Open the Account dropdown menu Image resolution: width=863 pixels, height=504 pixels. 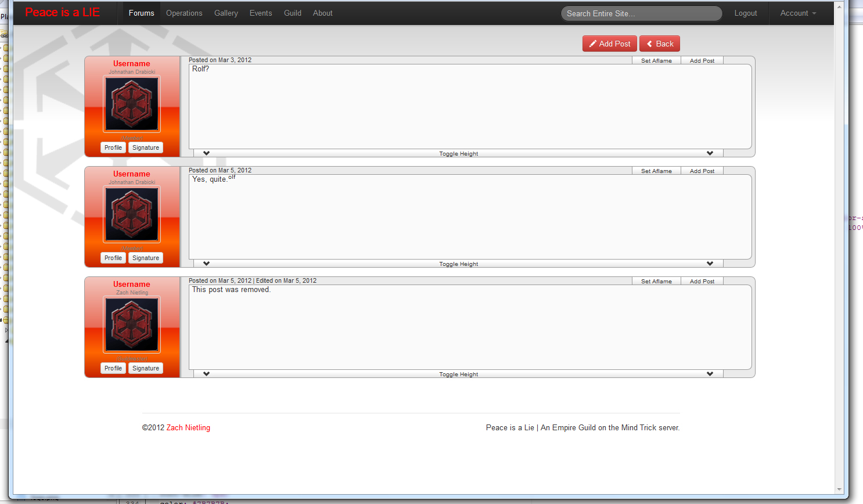tap(798, 13)
